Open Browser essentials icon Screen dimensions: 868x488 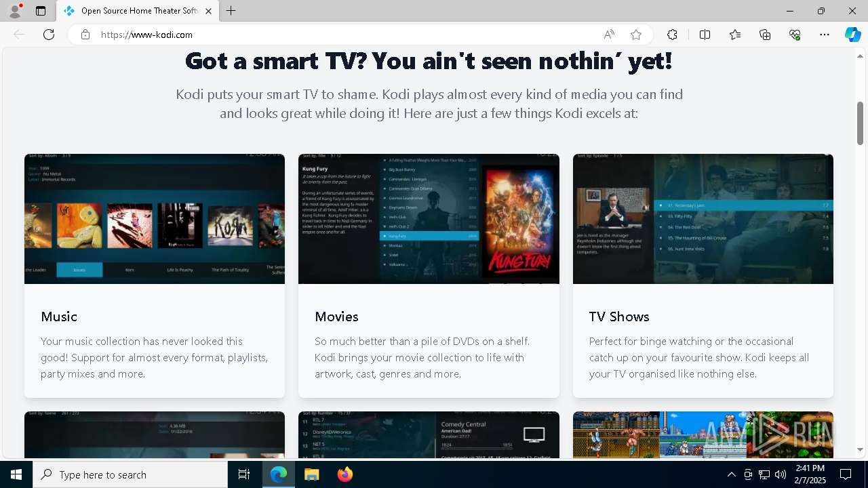click(x=795, y=35)
